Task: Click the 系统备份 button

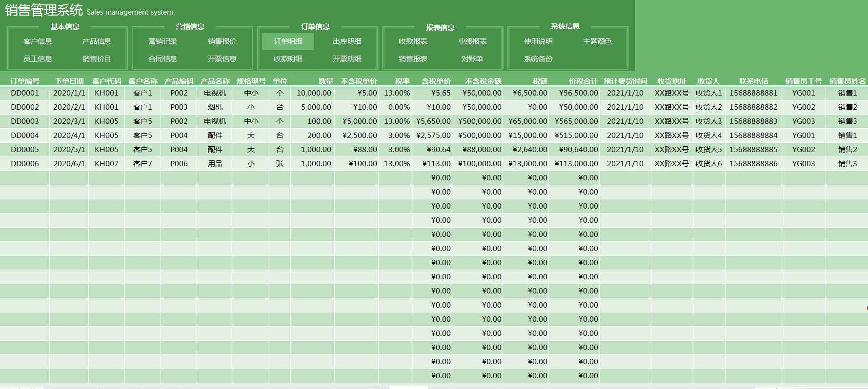Action: click(538, 59)
